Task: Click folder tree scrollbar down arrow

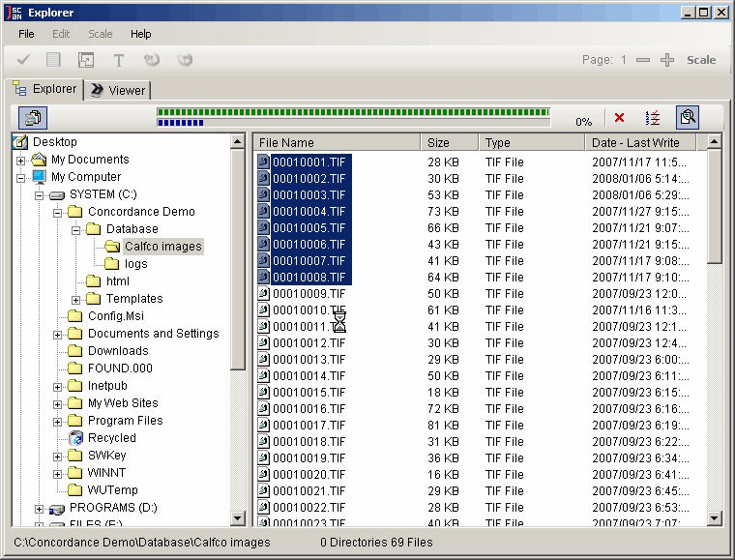Action: click(238, 518)
